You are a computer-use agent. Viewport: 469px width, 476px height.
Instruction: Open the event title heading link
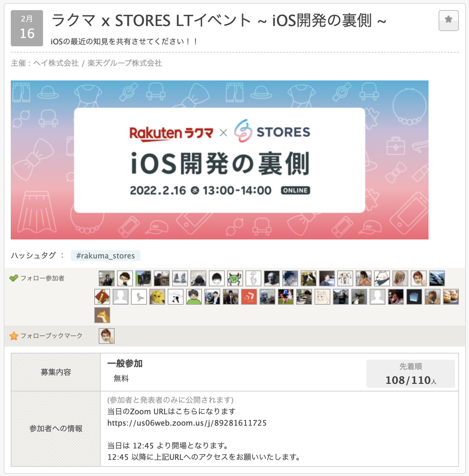(219, 21)
